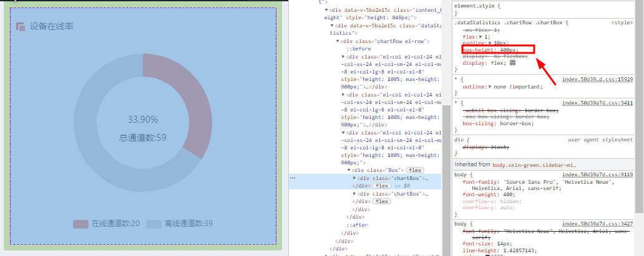Toggle the 在线通道数:20 legend marker
This screenshot has width=644, height=256.
[x=80, y=224]
